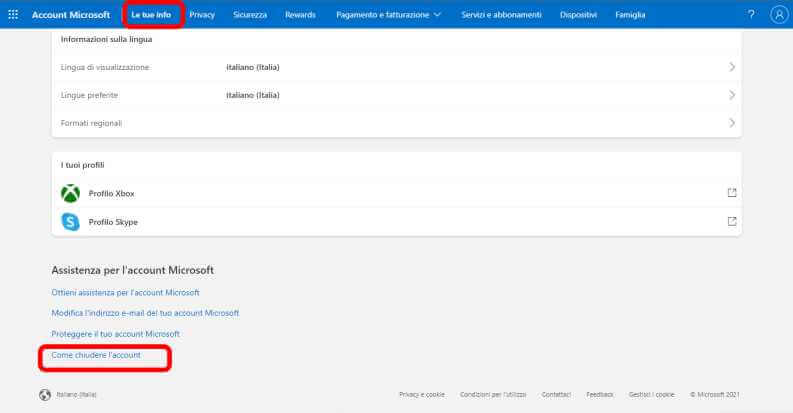Click Lingue preferite label
The image size is (793, 413).
point(90,96)
